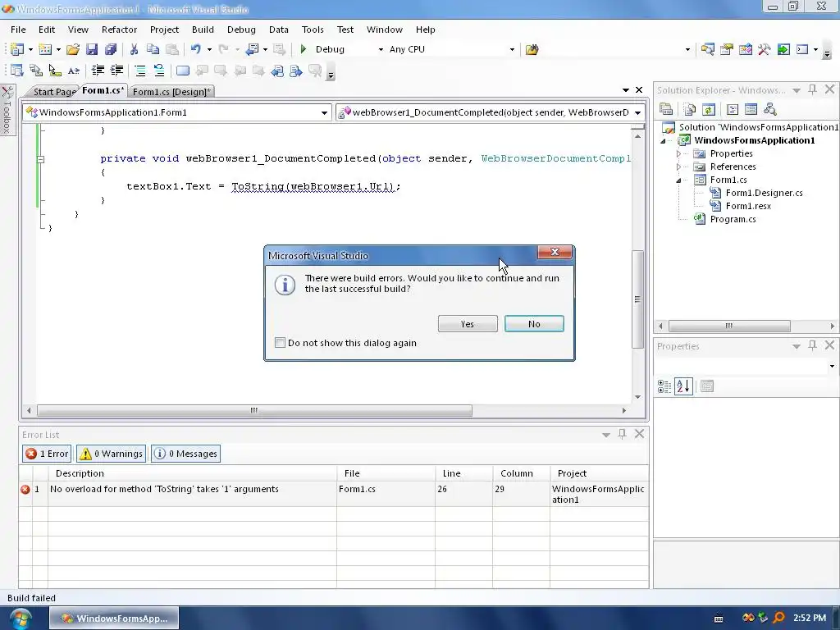Image resolution: width=840 pixels, height=630 pixels.
Task: Open the Tools menu
Action: pyautogui.click(x=313, y=30)
